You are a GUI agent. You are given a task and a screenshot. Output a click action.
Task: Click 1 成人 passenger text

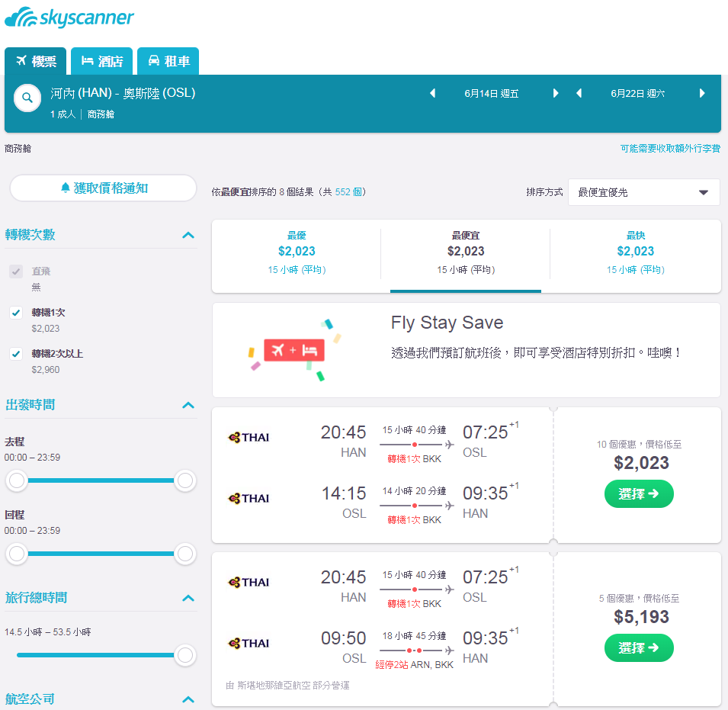(x=63, y=114)
